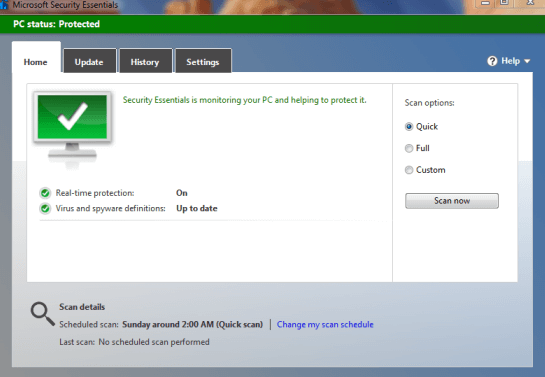Go to the Settings tab
Image resolution: width=545 pixels, height=377 pixels.
point(203,61)
